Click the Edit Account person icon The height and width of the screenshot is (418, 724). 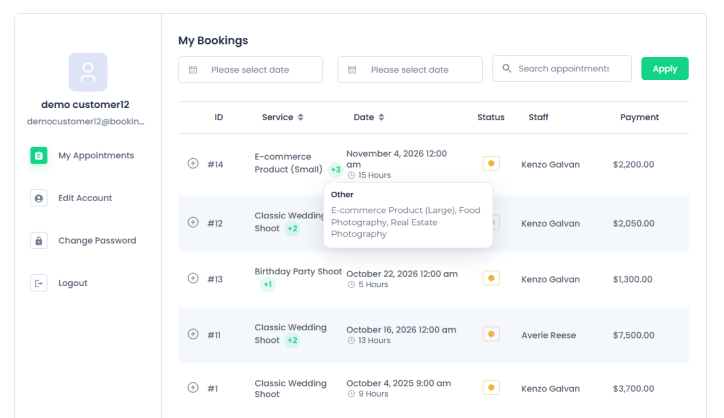(x=39, y=198)
